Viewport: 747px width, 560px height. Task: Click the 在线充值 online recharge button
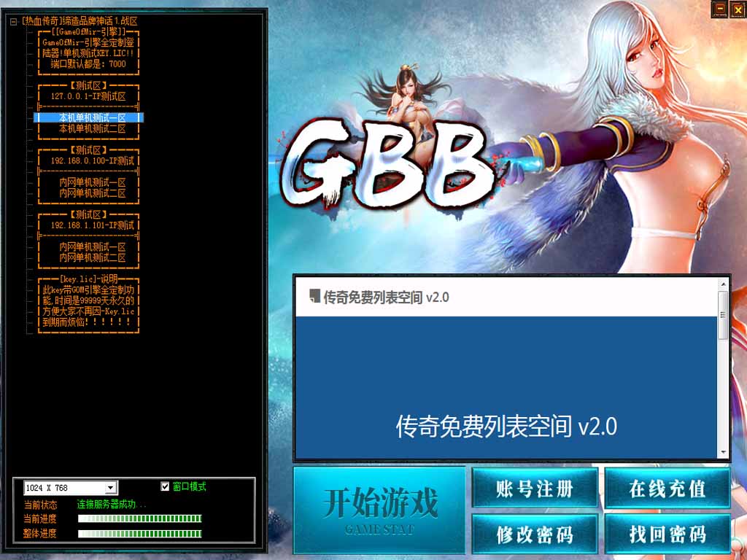click(667, 489)
